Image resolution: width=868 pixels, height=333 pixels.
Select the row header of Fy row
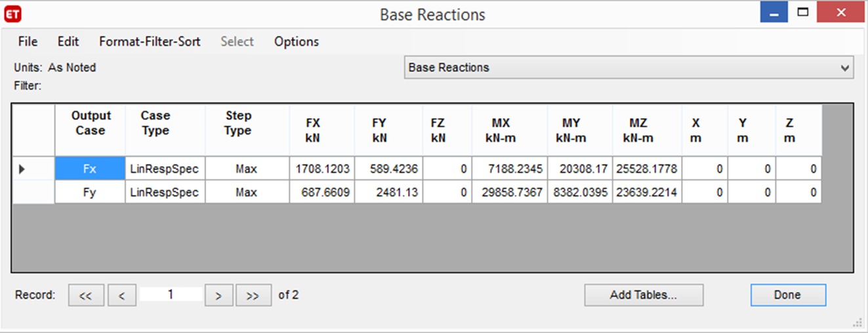tap(33, 193)
